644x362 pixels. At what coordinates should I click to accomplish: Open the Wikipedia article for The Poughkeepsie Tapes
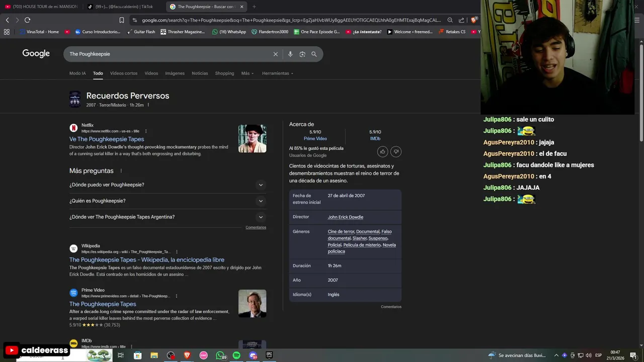147,260
